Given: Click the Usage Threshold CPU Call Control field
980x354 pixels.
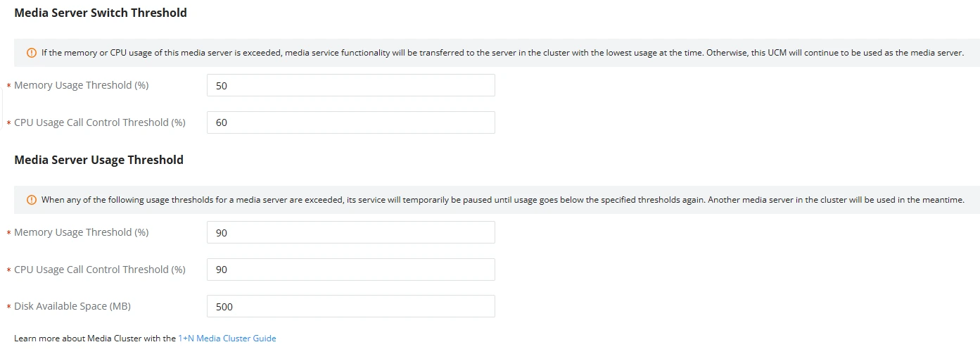Looking at the screenshot, I should pyautogui.click(x=351, y=270).
